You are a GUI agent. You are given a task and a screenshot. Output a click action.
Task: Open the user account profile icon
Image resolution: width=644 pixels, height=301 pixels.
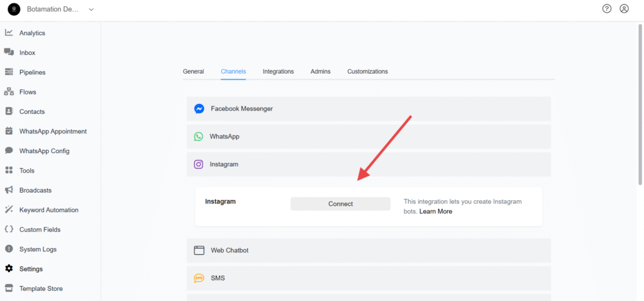pos(624,9)
